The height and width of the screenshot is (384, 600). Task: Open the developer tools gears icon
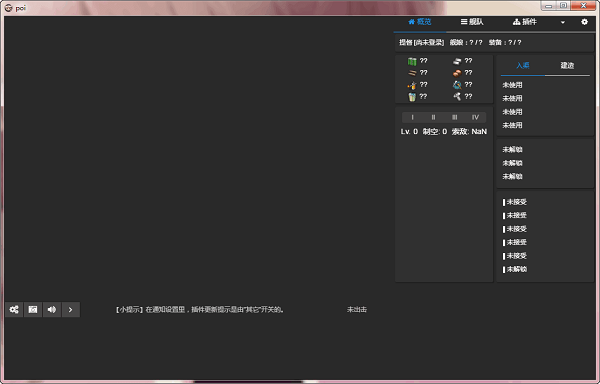click(14, 309)
